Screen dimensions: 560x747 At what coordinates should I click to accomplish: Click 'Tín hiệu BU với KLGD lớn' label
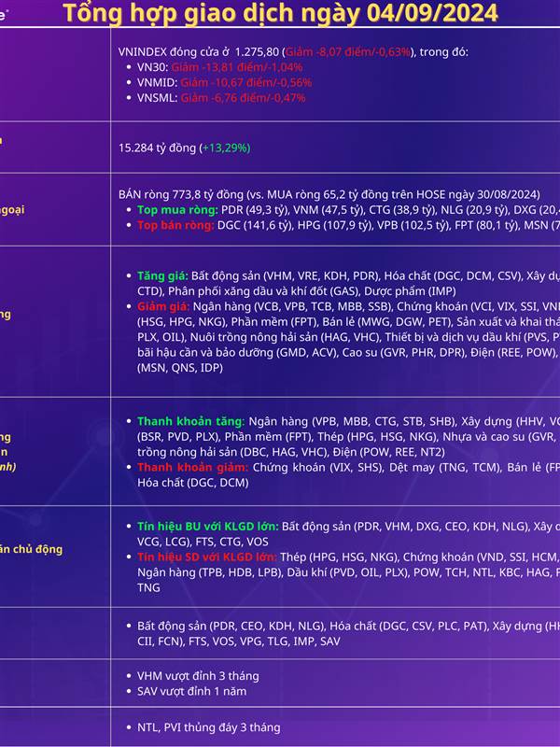point(207,527)
